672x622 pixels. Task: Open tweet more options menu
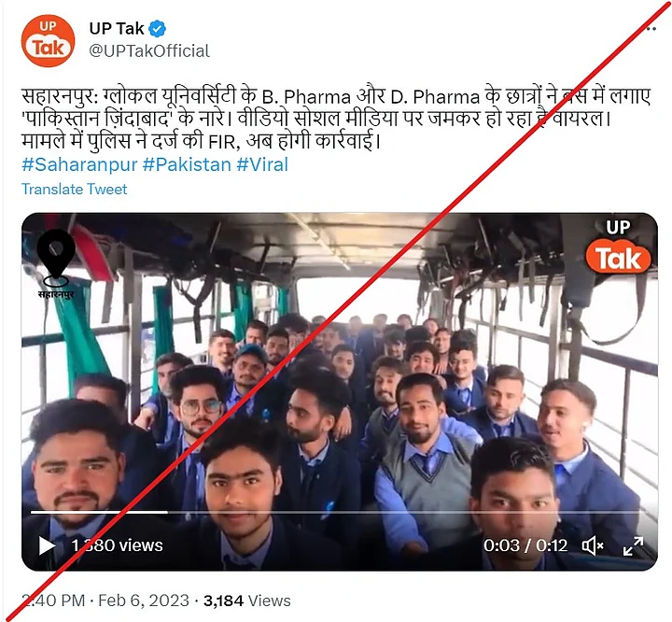click(x=651, y=29)
